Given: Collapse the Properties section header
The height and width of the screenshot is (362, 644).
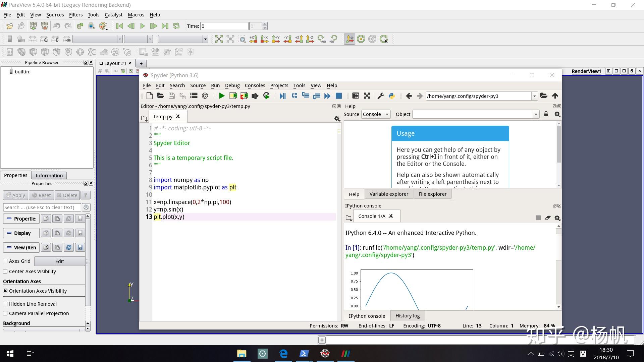Looking at the screenshot, I should [x=21, y=219].
